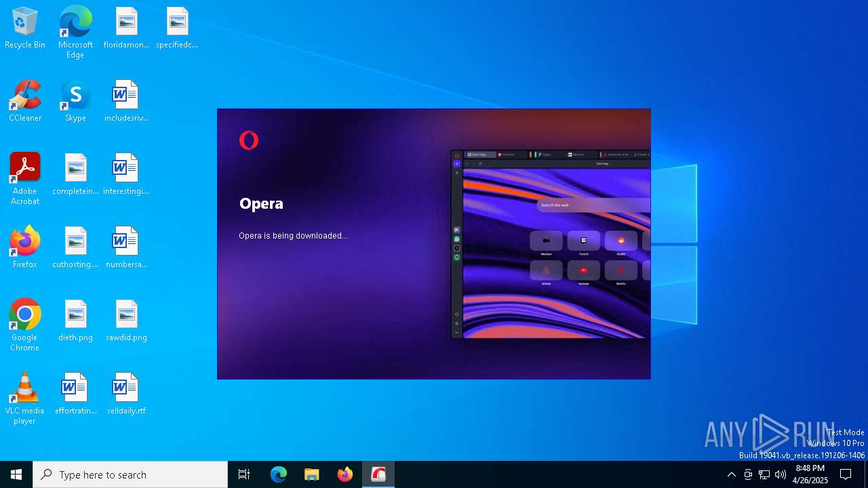Click the 'Opera' heading in installer
The height and width of the screenshot is (488, 868).
(261, 203)
